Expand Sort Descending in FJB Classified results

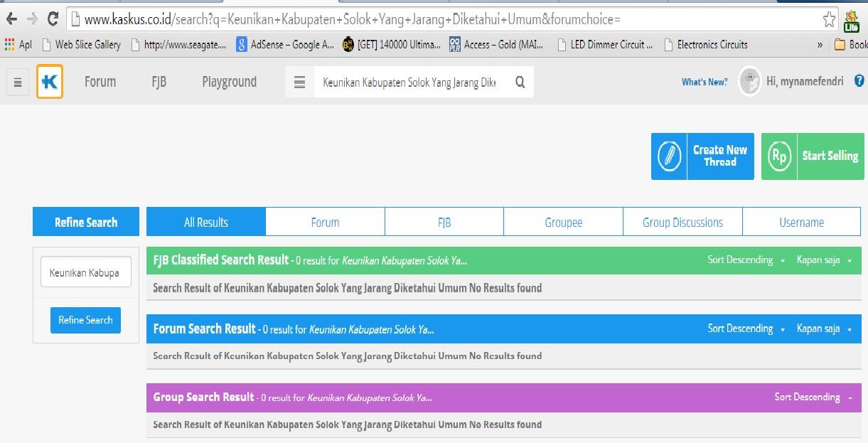pos(746,260)
